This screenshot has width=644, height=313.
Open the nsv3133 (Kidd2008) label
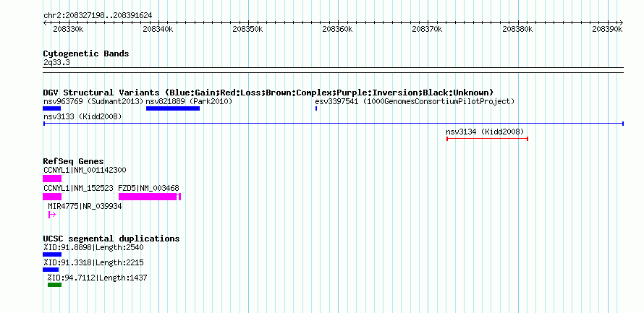tap(82, 116)
